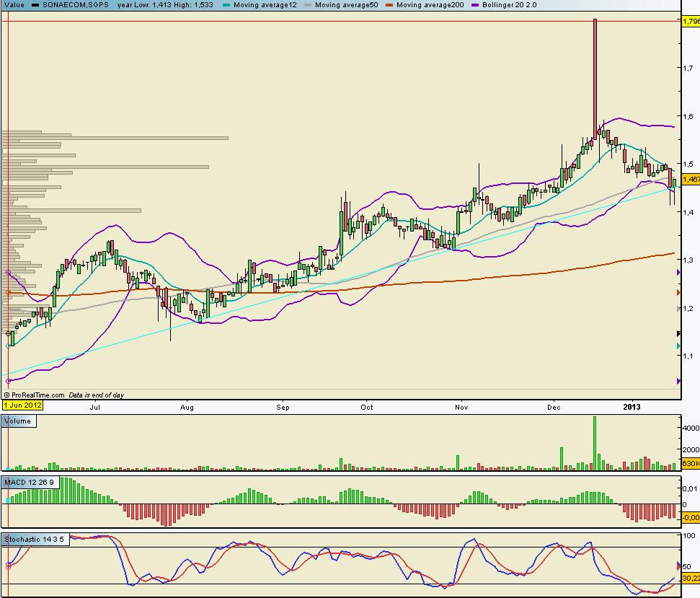The width and height of the screenshot is (700, 598).
Task: Click the orange Moving average200 legend swatch
Action: [x=389, y=5]
